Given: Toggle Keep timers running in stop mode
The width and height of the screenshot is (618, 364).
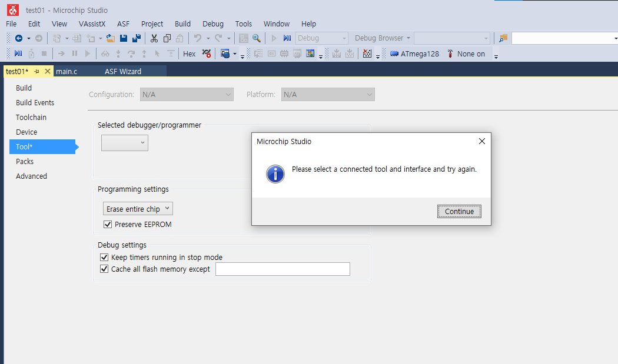Looking at the screenshot, I should coord(104,257).
